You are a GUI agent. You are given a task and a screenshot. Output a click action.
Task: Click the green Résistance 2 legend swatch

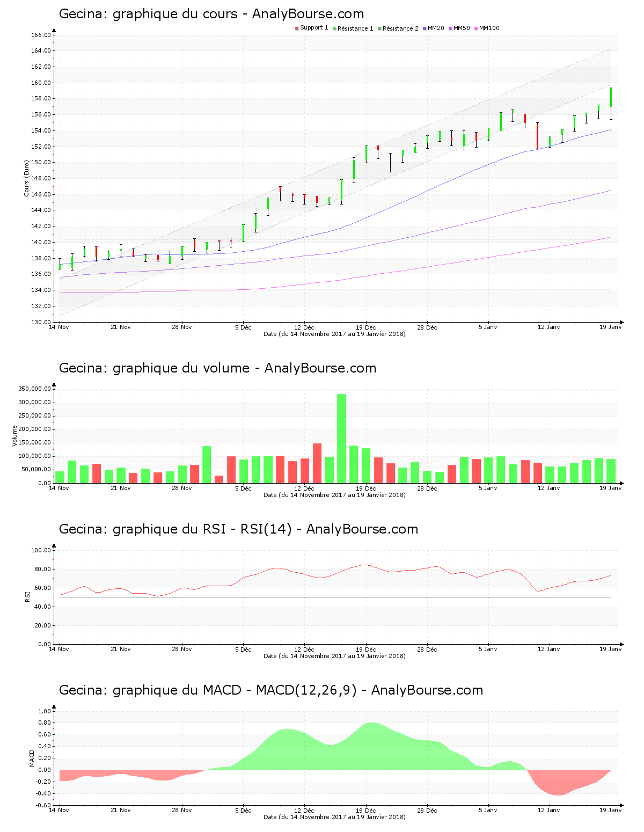[379, 28]
